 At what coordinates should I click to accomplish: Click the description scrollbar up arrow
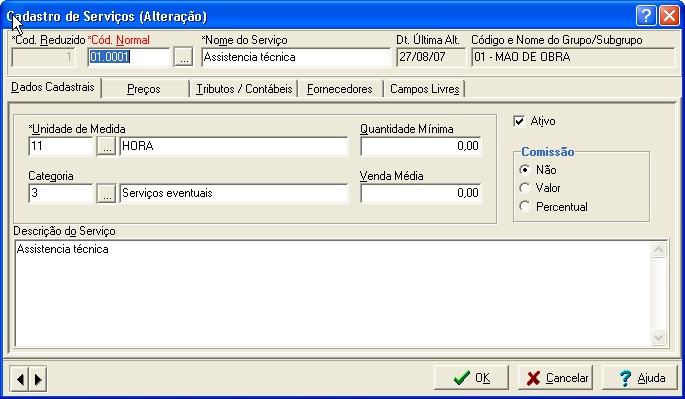[x=658, y=250]
